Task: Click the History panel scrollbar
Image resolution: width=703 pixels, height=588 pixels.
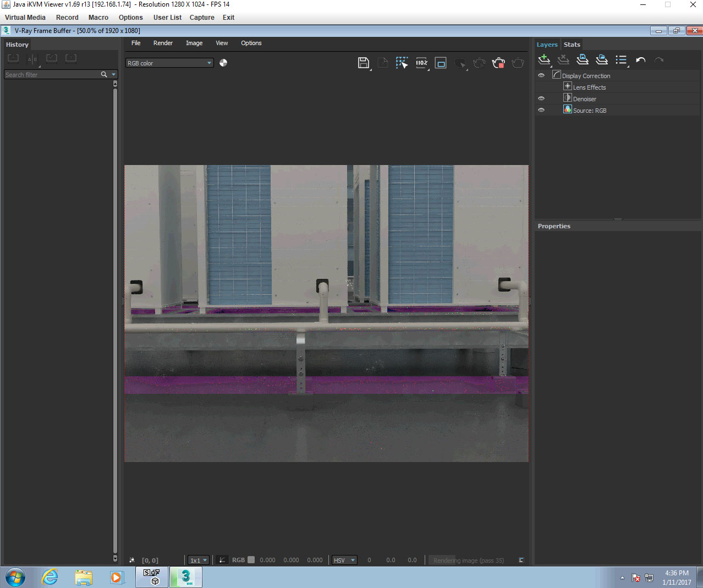Action: [115, 321]
